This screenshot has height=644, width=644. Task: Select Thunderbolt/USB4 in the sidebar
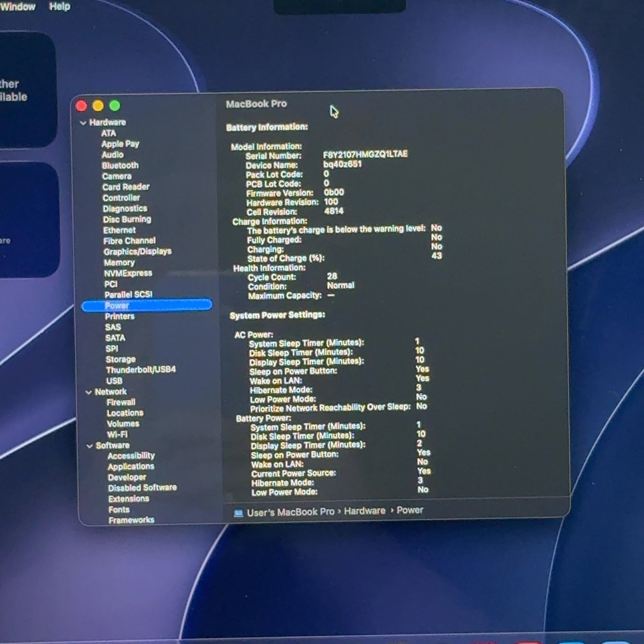pyautogui.click(x=141, y=370)
